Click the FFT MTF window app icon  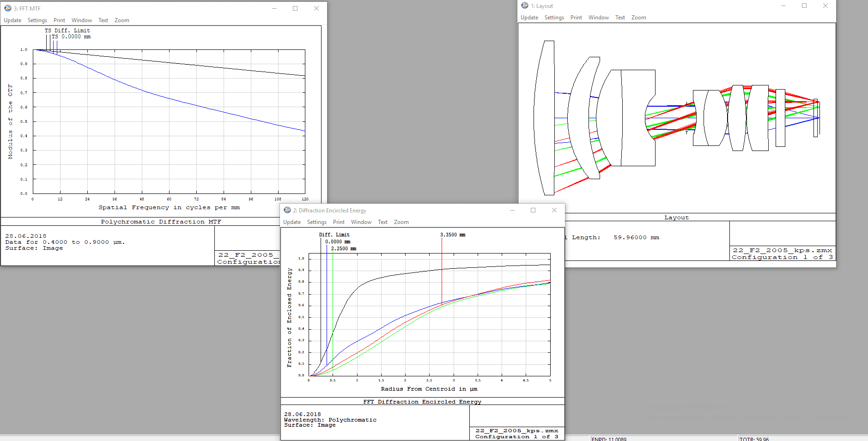[8, 8]
